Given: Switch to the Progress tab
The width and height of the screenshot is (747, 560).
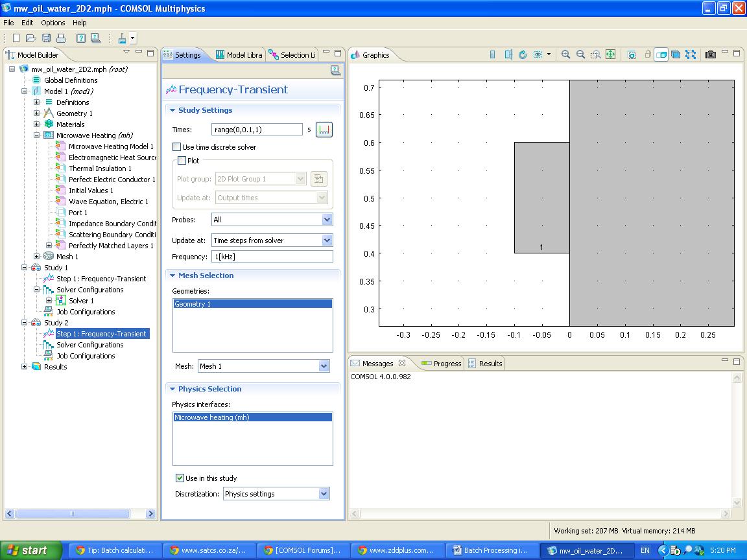Looking at the screenshot, I should (x=442, y=364).
